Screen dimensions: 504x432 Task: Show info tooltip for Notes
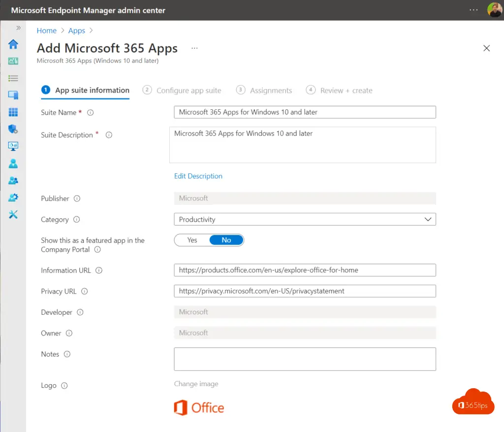point(67,354)
